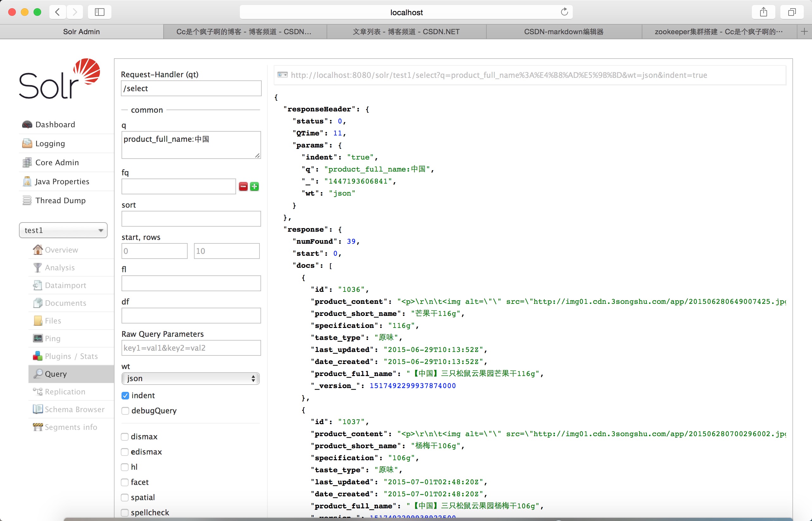
Task: Focus the sort input field
Action: click(x=191, y=218)
